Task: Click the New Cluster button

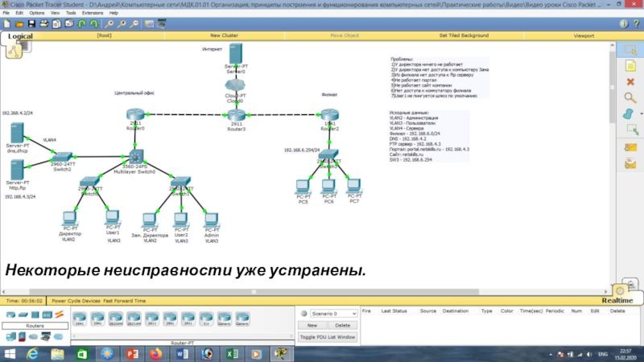Action: [x=224, y=35]
